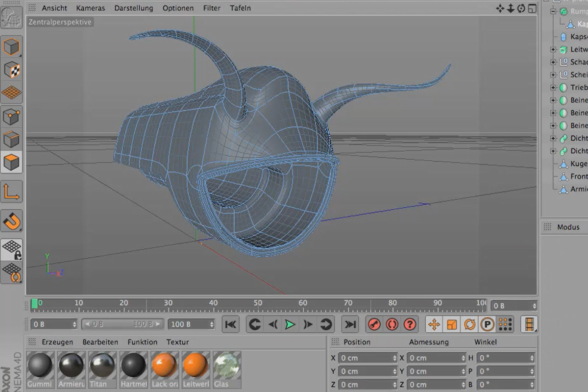Select the Texture mode checkerboard cube icon
This screenshot has width=588, height=392.
pyautogui.click(x=11, y=70)
